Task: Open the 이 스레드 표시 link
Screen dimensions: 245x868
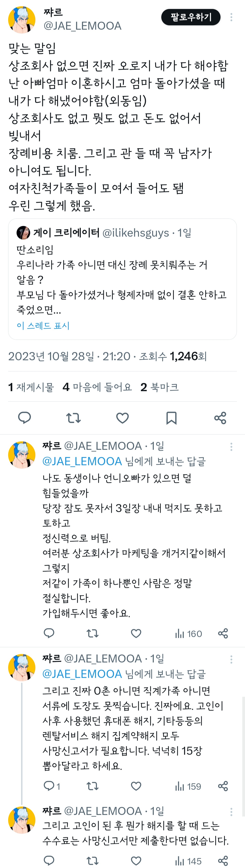Action: [43, 325]
